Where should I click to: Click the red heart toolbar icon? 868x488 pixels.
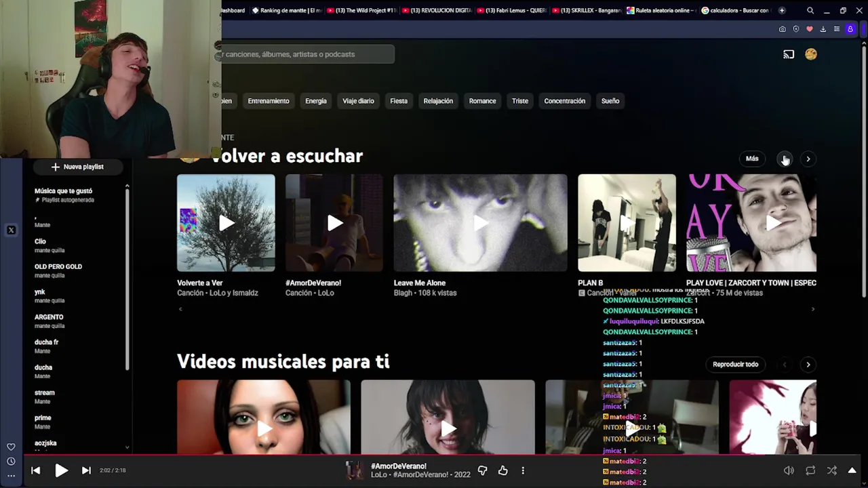[809, 29]
